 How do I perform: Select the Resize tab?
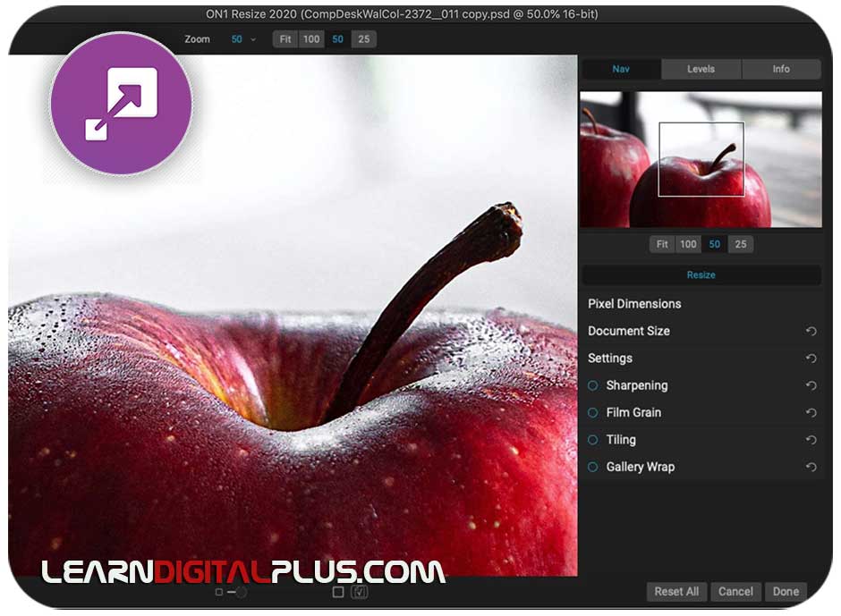pos(701,275)
